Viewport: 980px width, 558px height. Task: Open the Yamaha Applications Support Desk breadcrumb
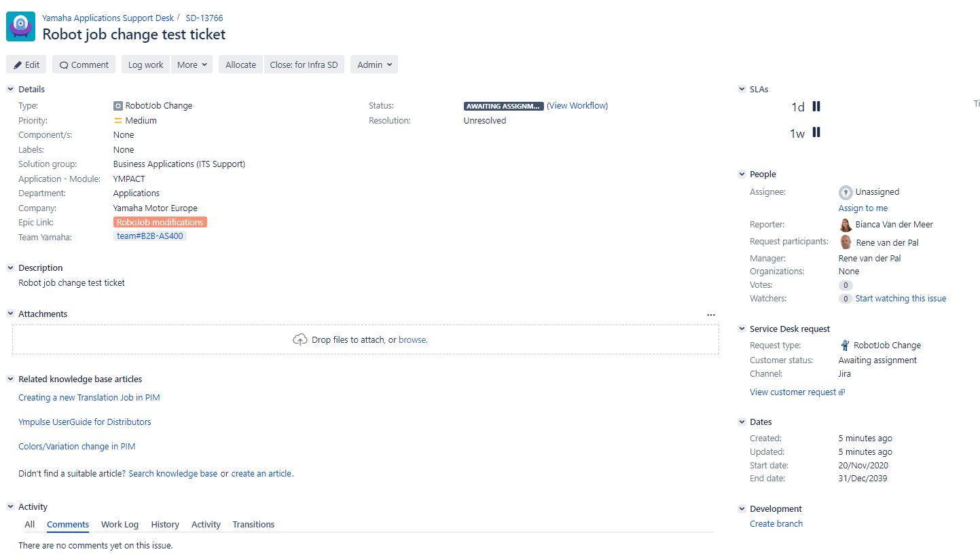(108, 18)
